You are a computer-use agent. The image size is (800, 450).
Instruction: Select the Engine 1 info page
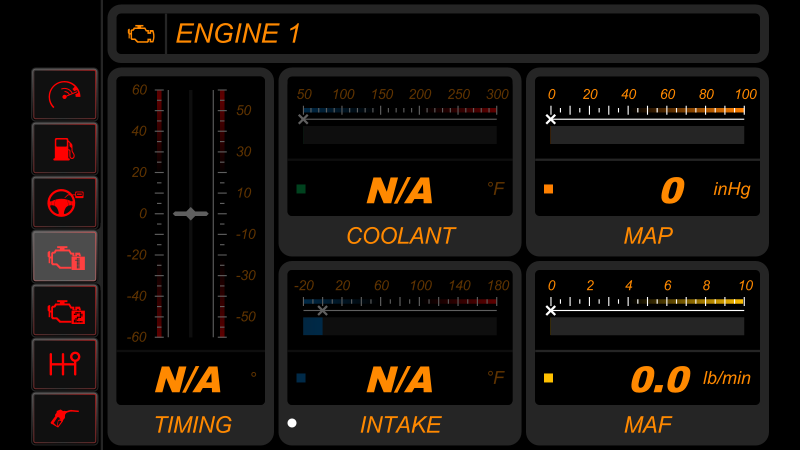click(64, 257)
